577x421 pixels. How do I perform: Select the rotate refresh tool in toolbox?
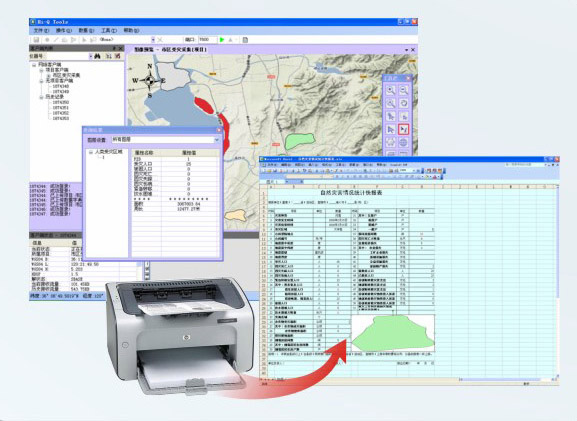pos(404,103)
